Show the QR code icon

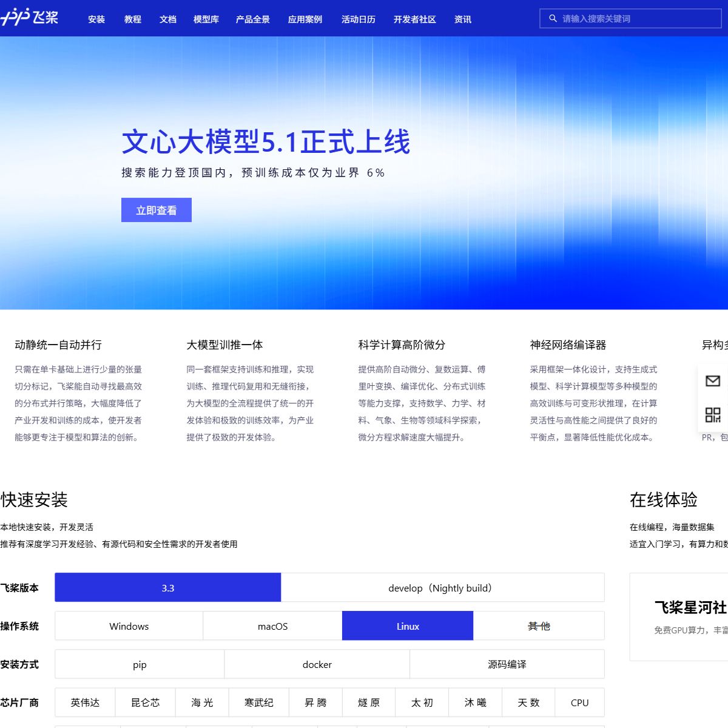pos(713,415)
